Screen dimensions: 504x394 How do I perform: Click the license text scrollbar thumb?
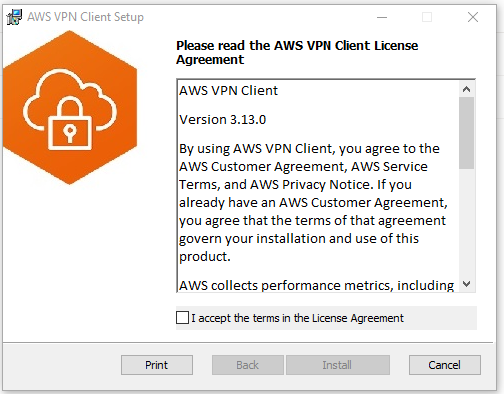(x=466, y=133)
